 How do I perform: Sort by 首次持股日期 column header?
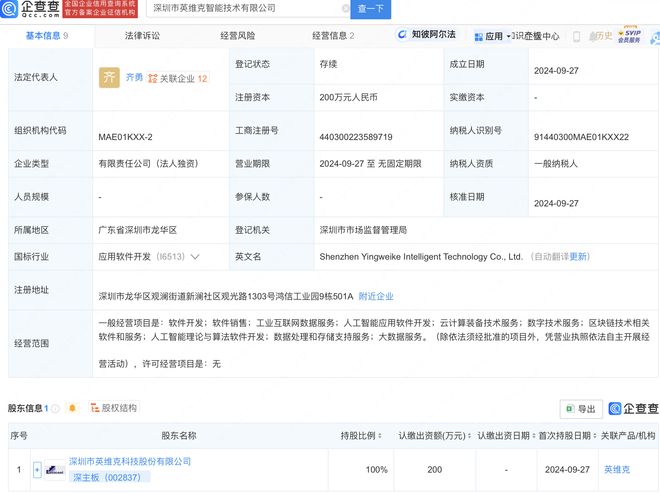[567, 436]
